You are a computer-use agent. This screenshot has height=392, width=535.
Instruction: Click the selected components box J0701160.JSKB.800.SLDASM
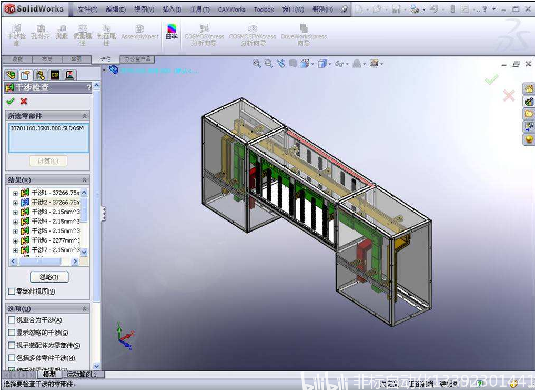tap(47, 137)
